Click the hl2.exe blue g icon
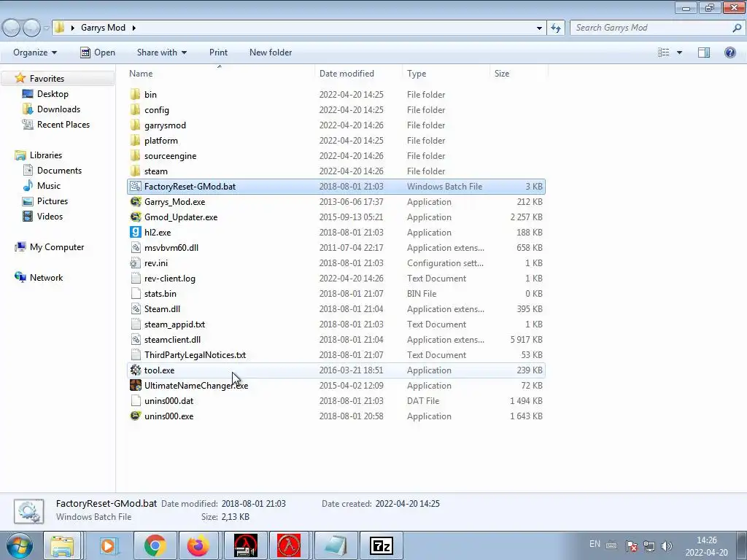This screenshot has height=560, width=747. [135, 232]
